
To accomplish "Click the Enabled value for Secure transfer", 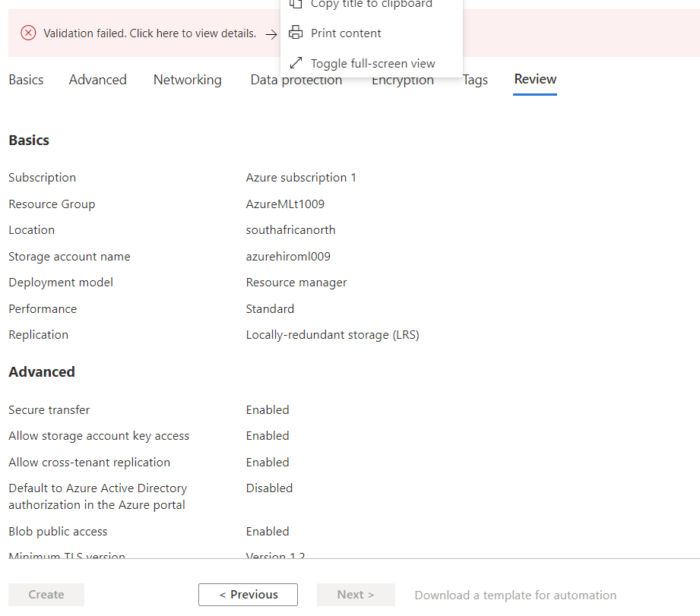I will coord(268,410).
